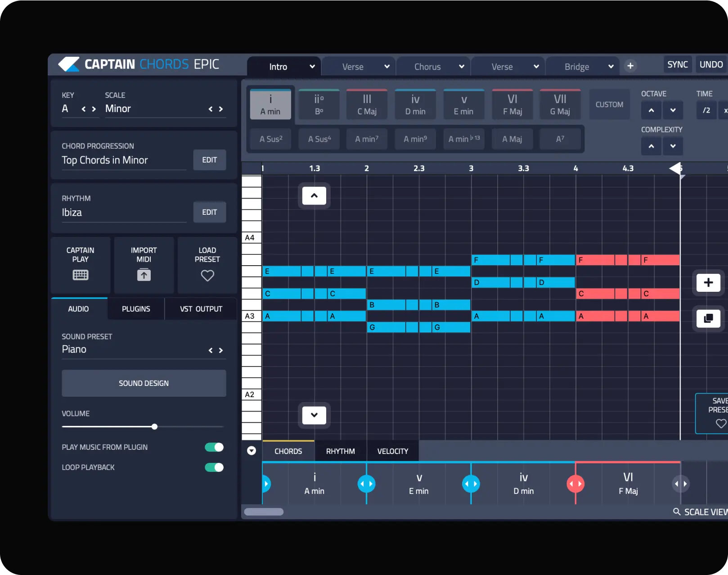728x575 pixels.
Task: Switch to the VST Output tab
Action: [x=201, y=309]
